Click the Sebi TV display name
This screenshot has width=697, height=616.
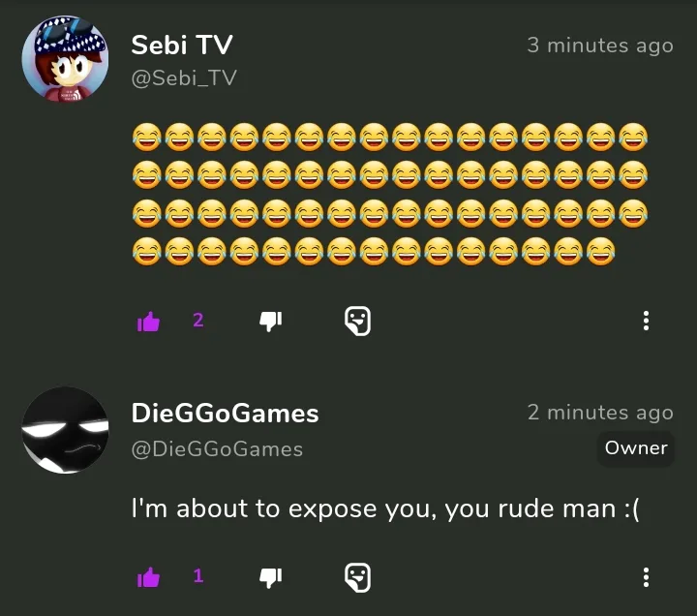[x=182, y=45]
